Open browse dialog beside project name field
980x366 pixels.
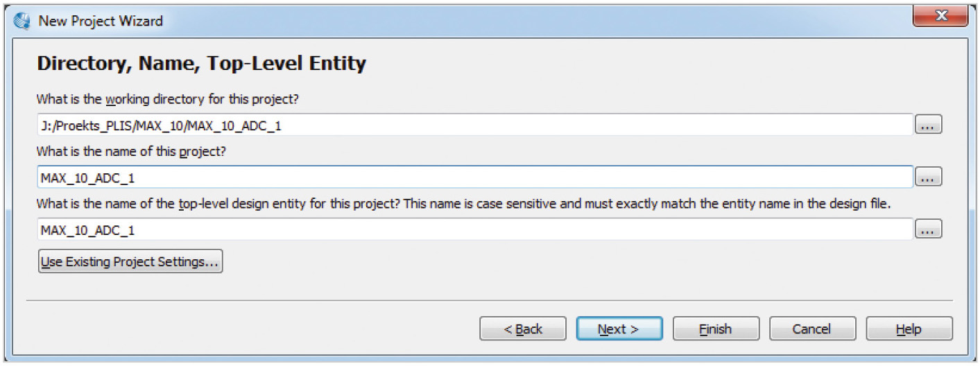tap(929, 177)
